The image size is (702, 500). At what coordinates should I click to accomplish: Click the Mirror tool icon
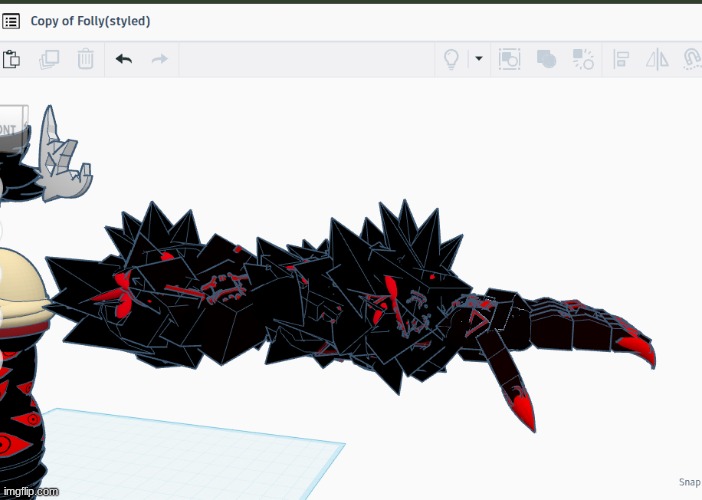(x=657, y=59)
